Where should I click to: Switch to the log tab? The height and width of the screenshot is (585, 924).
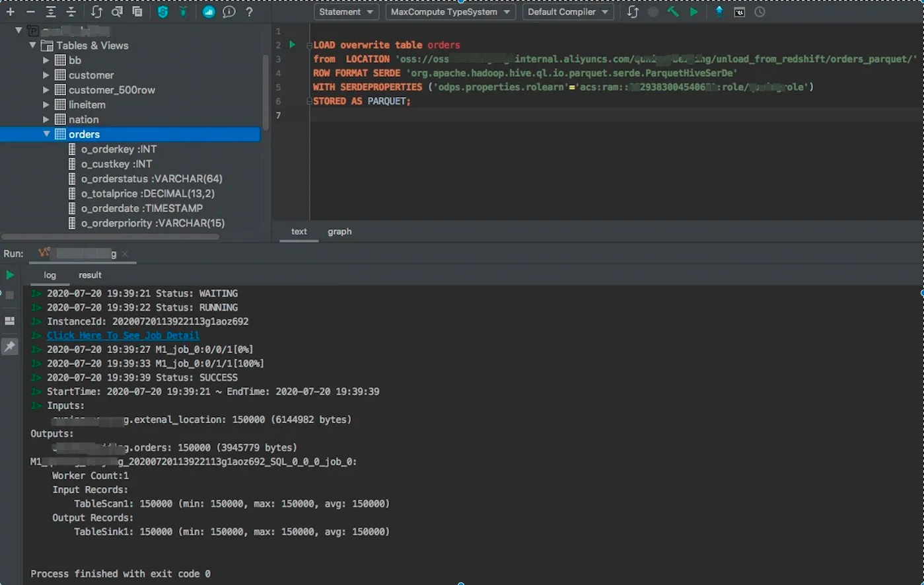tap(50, 275)
